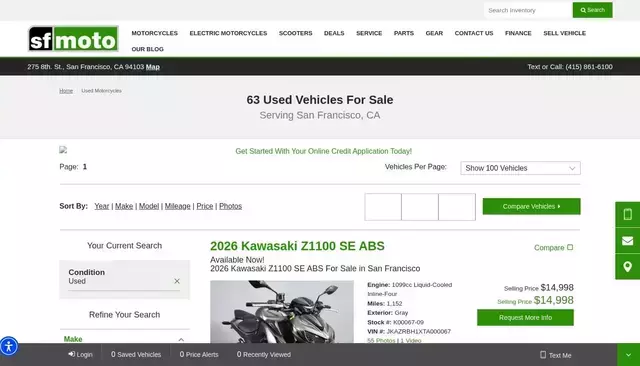Open the 1 Video link
Image resolution: width=640 pixels, height=366 pixels.
click(x=411, y=340)
